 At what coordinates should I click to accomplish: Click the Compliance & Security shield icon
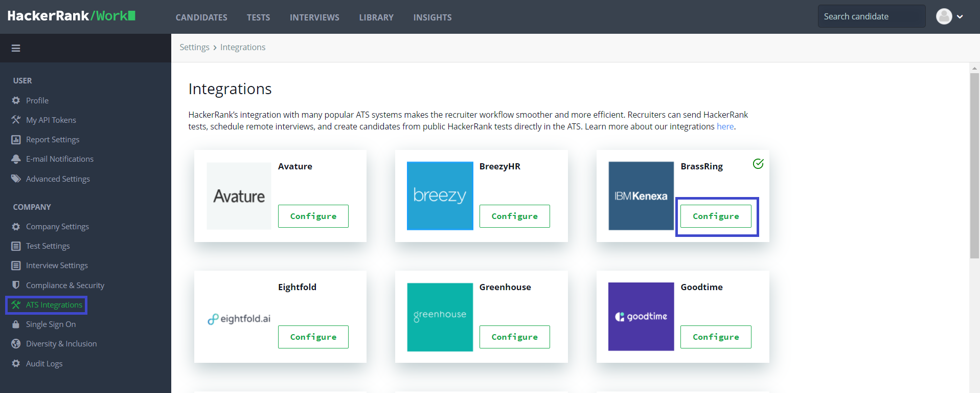pos(16,285)
